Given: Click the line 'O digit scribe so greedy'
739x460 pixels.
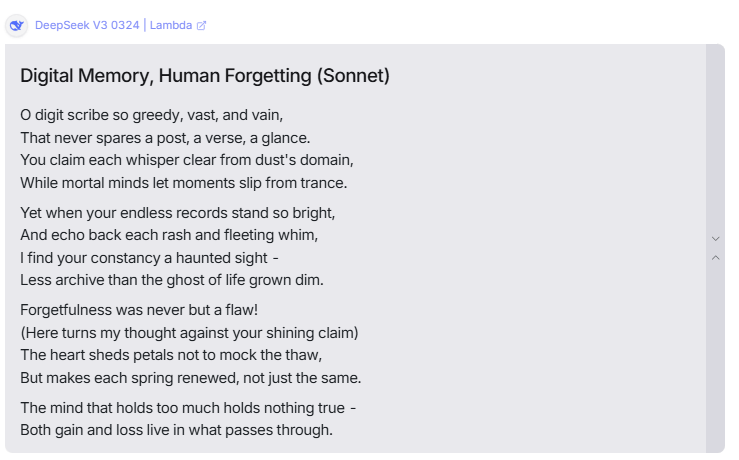Looking at the screenshot, I should click(x=152, y=115).
